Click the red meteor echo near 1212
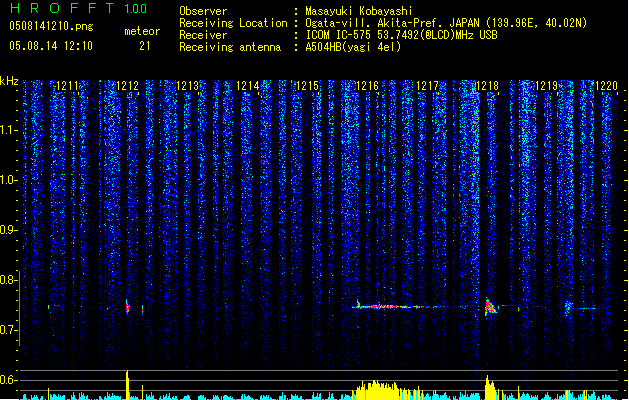This screenshot has width=629, height=400. coord(128,307)
